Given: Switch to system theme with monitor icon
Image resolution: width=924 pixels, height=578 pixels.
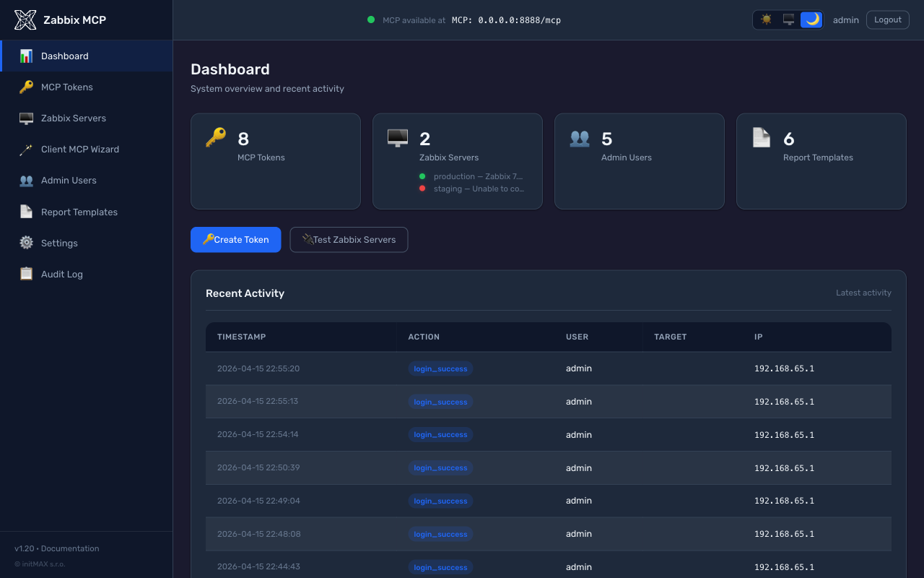Looking at the screenshot, I should pyautogui.click(x=789, y=20).
